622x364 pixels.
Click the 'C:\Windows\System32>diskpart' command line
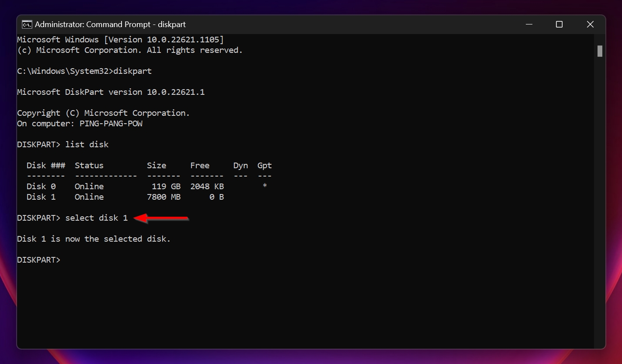84,71
